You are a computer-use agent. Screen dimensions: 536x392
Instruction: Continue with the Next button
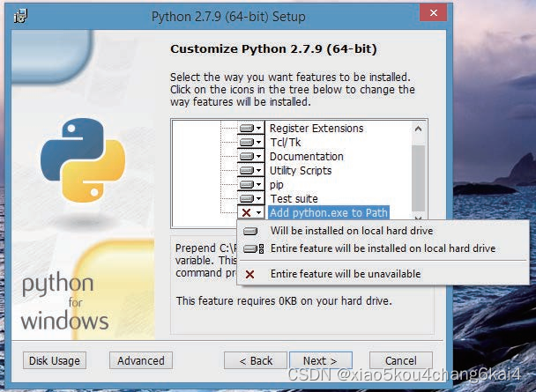coord(321,360)
